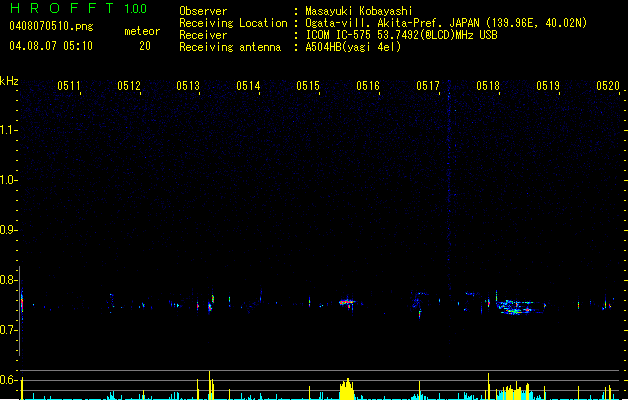Click the 0513 time marker
The image size is (629, 400).
[188, 86]
